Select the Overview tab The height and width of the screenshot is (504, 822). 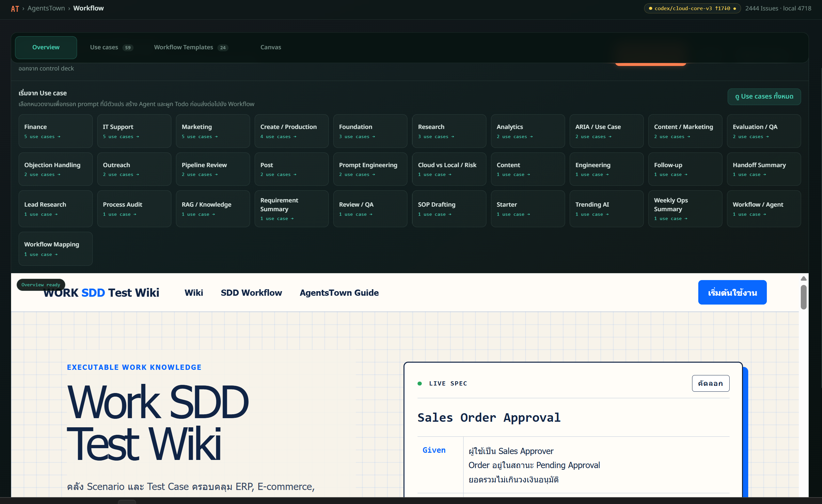(46, 47)
